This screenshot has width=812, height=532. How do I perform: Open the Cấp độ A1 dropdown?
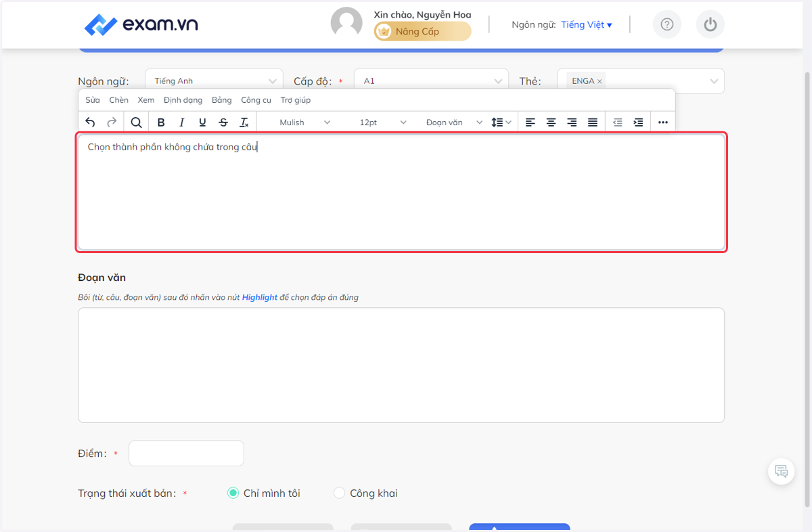coord(431,81)
